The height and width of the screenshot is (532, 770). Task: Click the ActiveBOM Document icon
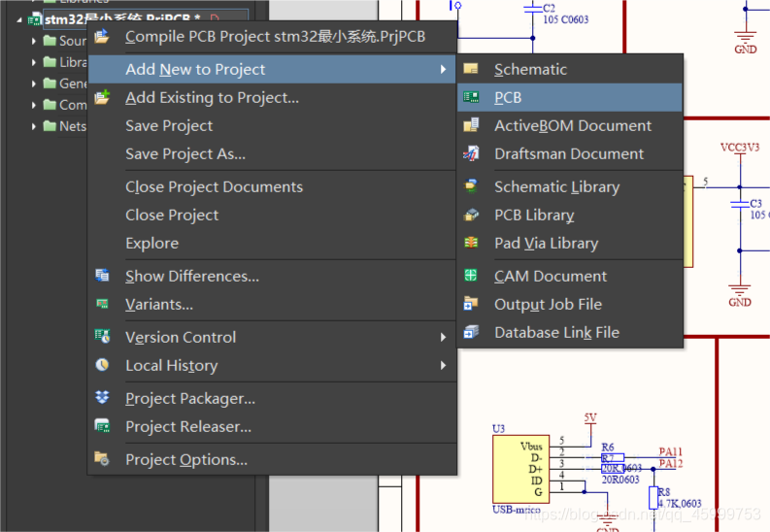(471, 125)
